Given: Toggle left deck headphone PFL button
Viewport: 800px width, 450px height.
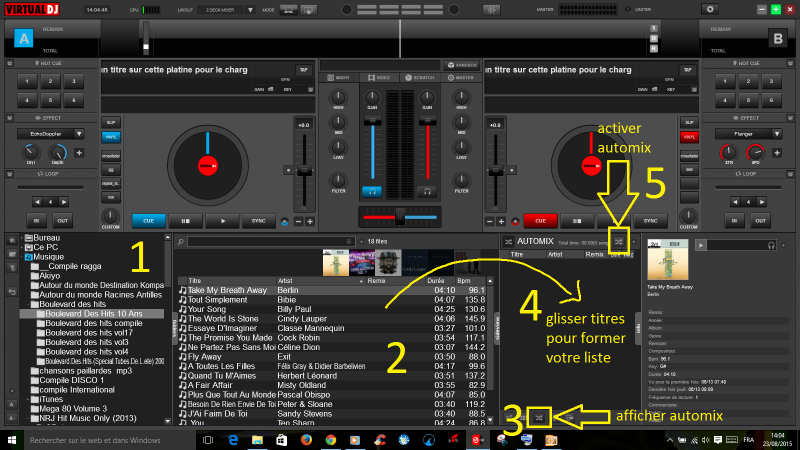Looking at the screenshot, I should [372, 192].
